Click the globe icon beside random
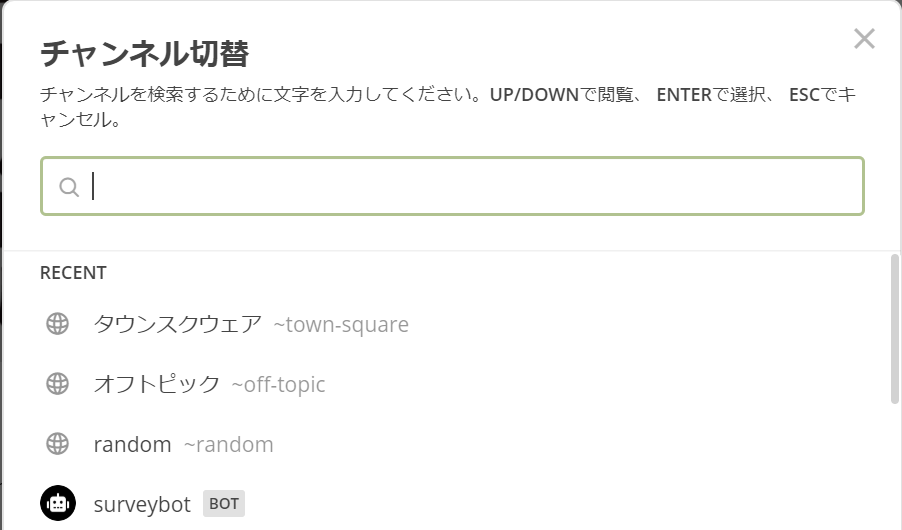This screenshot has width=902, height=530. pos(58,444)
